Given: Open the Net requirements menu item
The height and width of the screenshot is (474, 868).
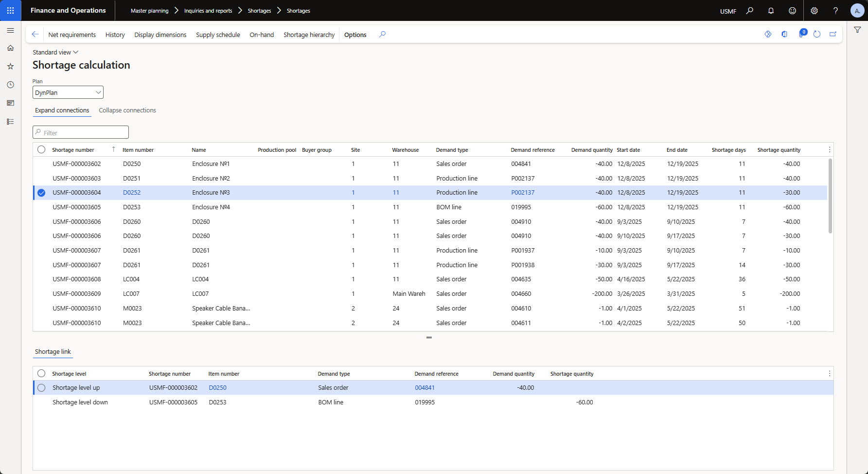Looking at the screenshot, I should 72,35.
